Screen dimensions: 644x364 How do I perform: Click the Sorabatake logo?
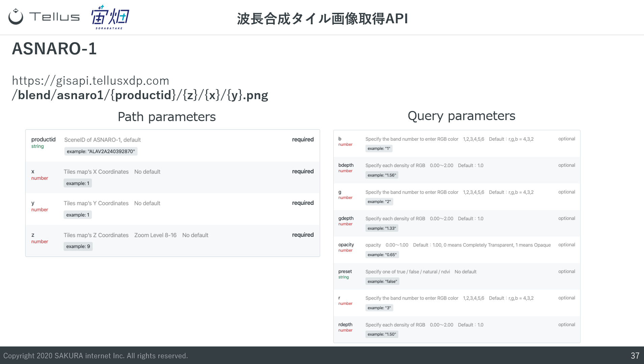(110, 17)
